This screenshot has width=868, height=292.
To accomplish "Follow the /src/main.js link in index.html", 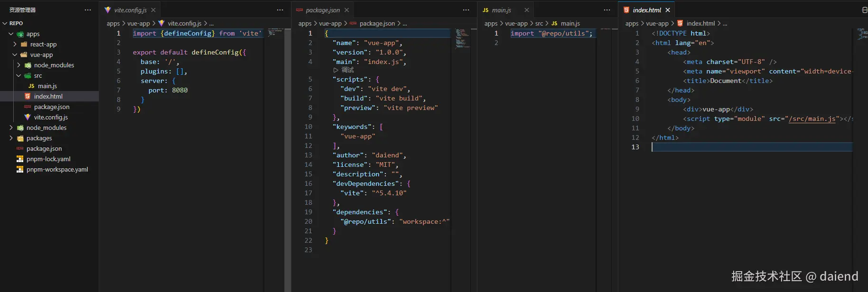I will point(812,119).
